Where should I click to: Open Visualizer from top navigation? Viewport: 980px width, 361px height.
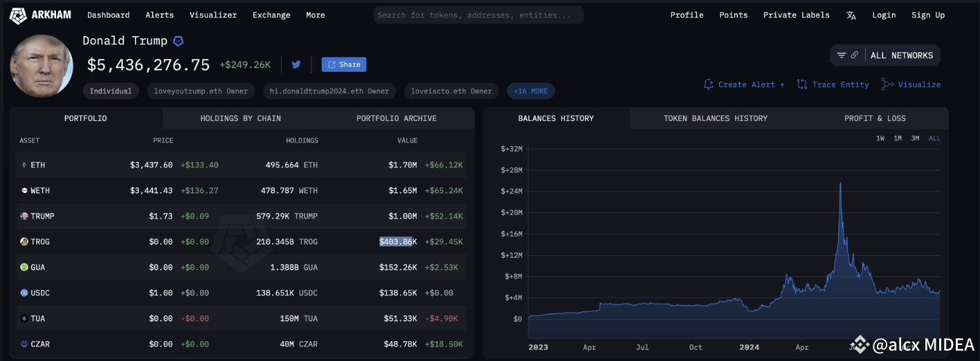tap(213, 15)
